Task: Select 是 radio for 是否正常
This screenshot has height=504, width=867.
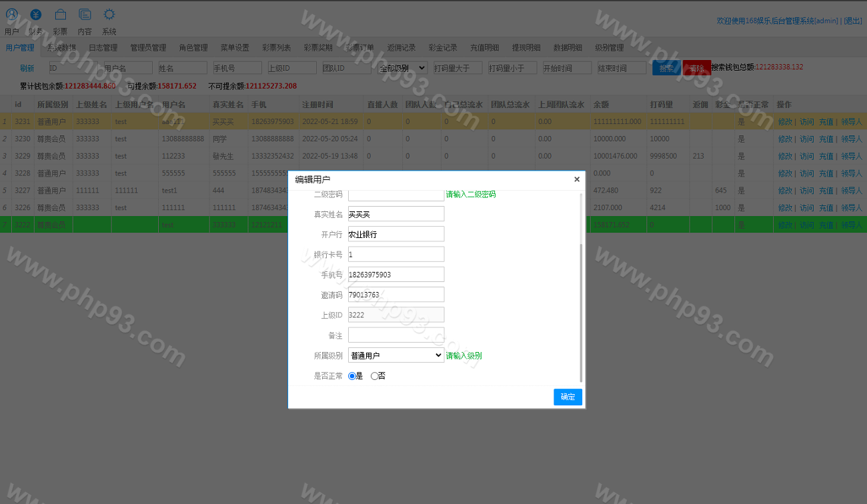Action: pyautogui.click(x=352, y=376)
